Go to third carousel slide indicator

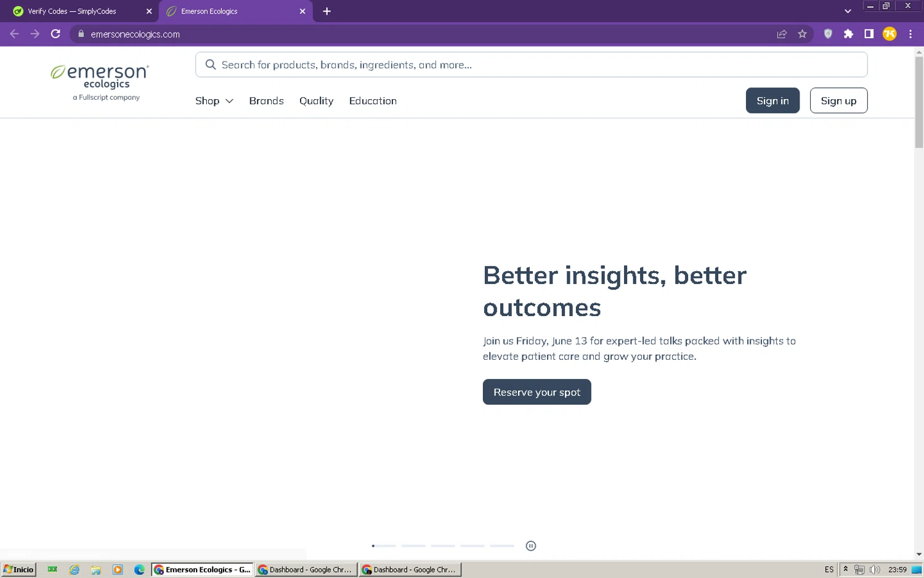[443, 546]
